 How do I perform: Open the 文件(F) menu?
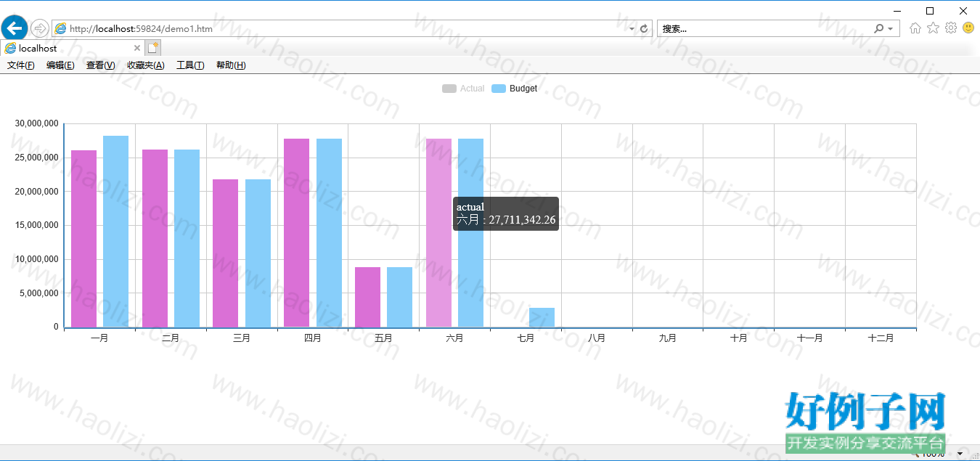click(21, 65)
